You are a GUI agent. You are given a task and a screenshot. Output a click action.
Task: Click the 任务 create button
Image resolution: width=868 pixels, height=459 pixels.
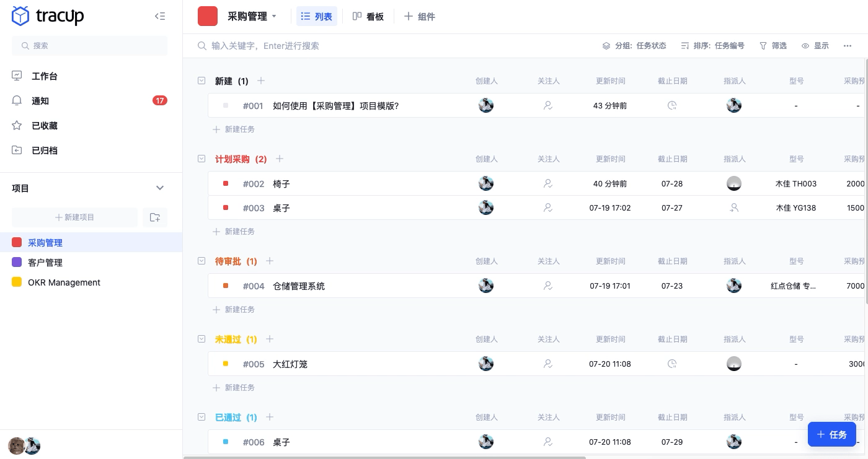pos(832,434)
